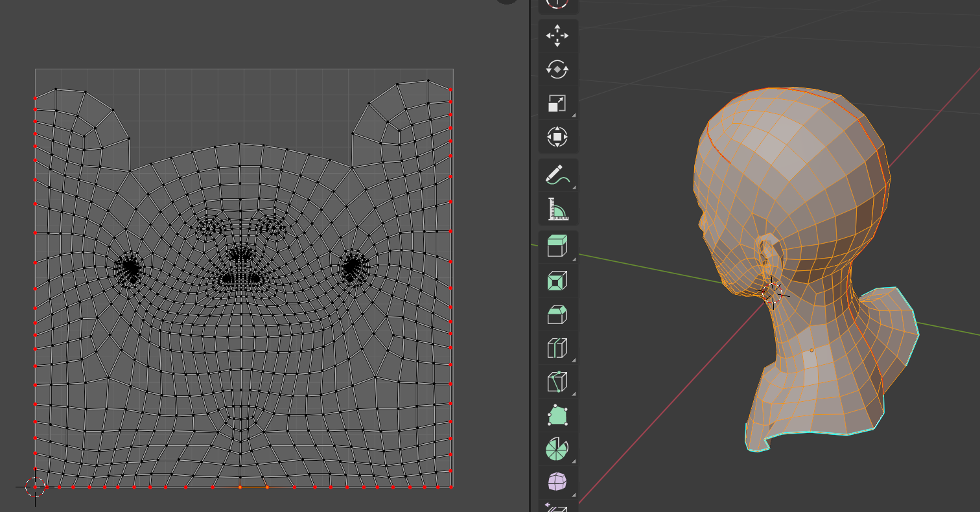Click the ear on the 3D head model
The height and width of the screenshot is (512, 980).
(x=770, y=254)
